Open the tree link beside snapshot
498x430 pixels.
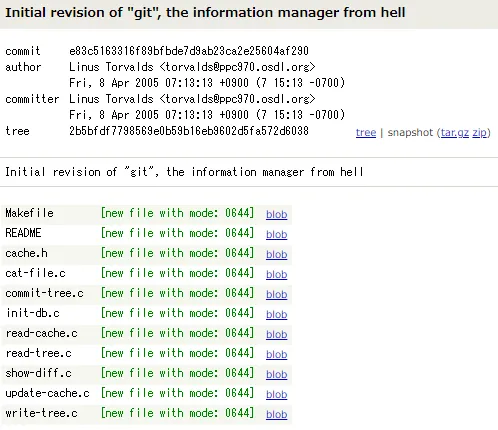[x=366, y=133]
